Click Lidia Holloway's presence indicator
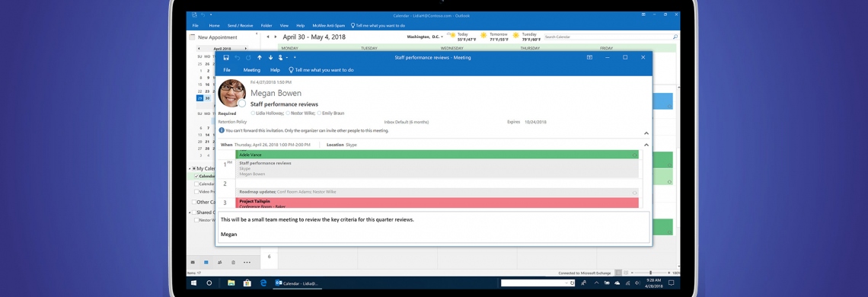This screenshot has width=868, height=297. [x=253, y=113]
